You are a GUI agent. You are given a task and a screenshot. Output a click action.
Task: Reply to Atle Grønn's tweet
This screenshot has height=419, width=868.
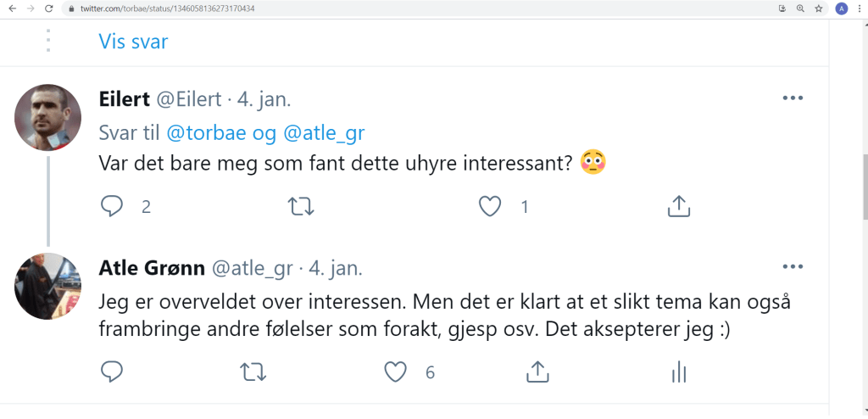click(112, 372)
